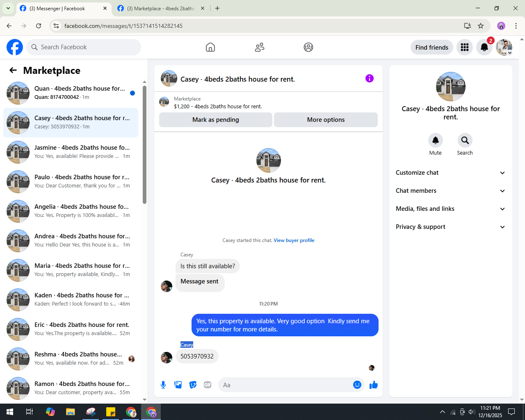Open Jasmine's conversation in the list

(x=71, y=152)
